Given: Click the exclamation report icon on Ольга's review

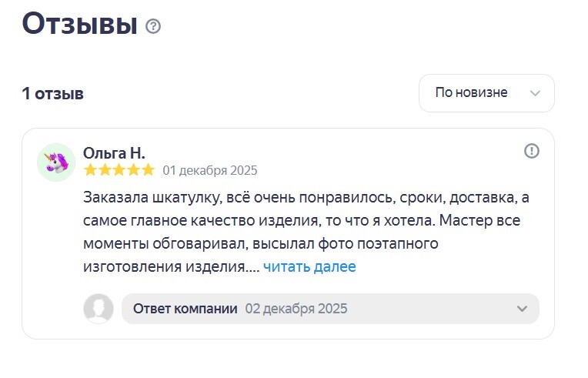Looking at the screenshot, I should coord(531,151).
